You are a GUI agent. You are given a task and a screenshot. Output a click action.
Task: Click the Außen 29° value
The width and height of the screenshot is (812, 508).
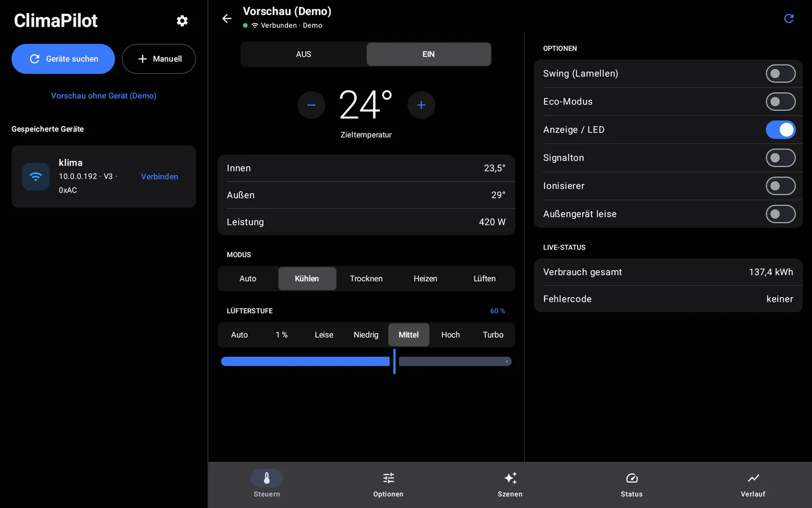pyautogui.click(x=498, y=195)
